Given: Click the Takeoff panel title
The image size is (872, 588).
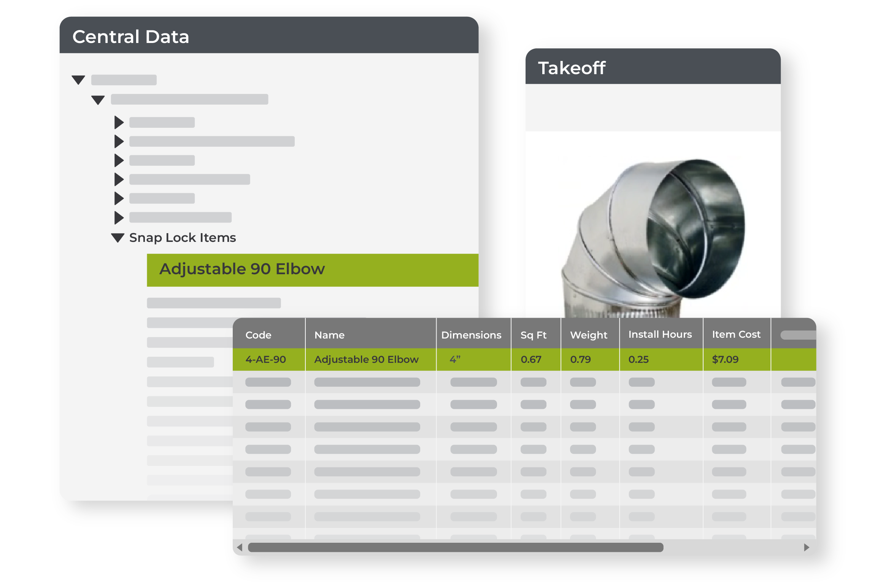Looking at the screenshot, I should point(572,68).
